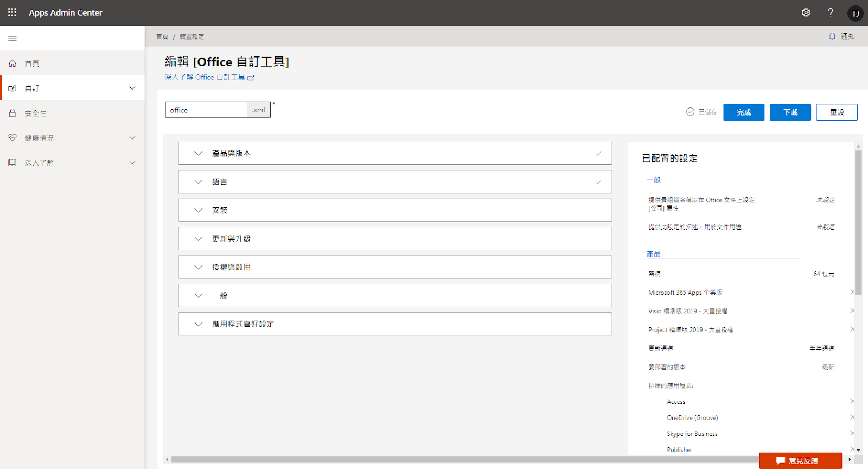Open the app launcher waffle icon

pyautogui.click(x=12, y=12)
